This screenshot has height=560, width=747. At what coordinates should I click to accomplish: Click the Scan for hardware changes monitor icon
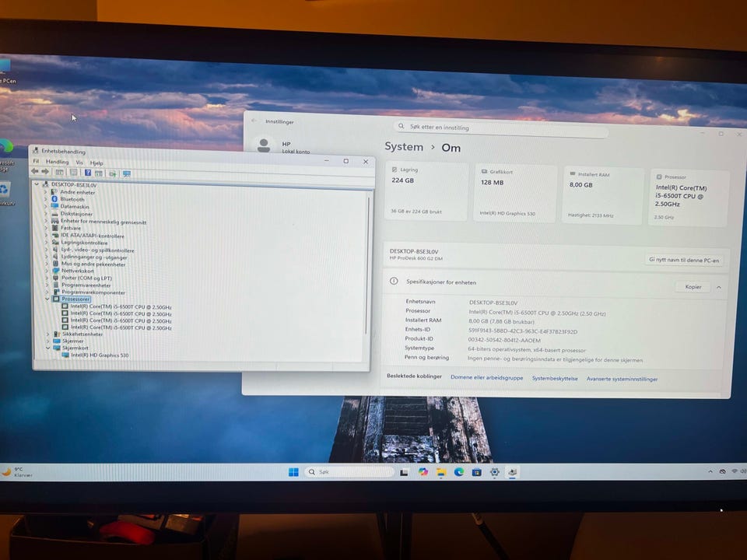pos(127,173)
